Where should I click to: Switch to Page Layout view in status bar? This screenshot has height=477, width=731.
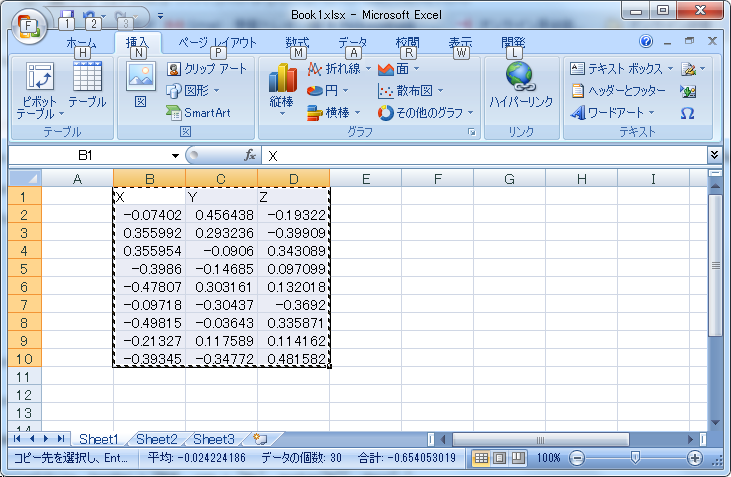point(499,458)
